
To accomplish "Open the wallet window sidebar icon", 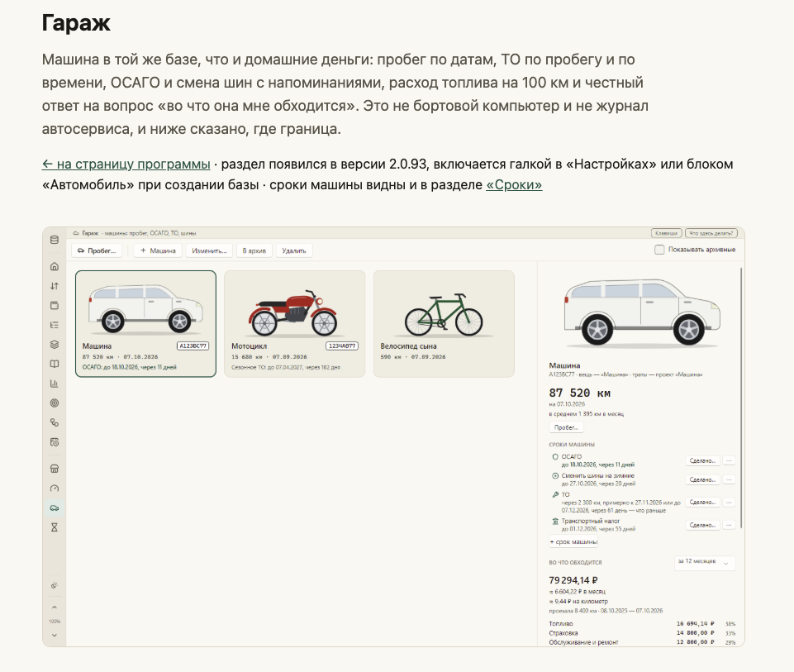I will (55, 305).
